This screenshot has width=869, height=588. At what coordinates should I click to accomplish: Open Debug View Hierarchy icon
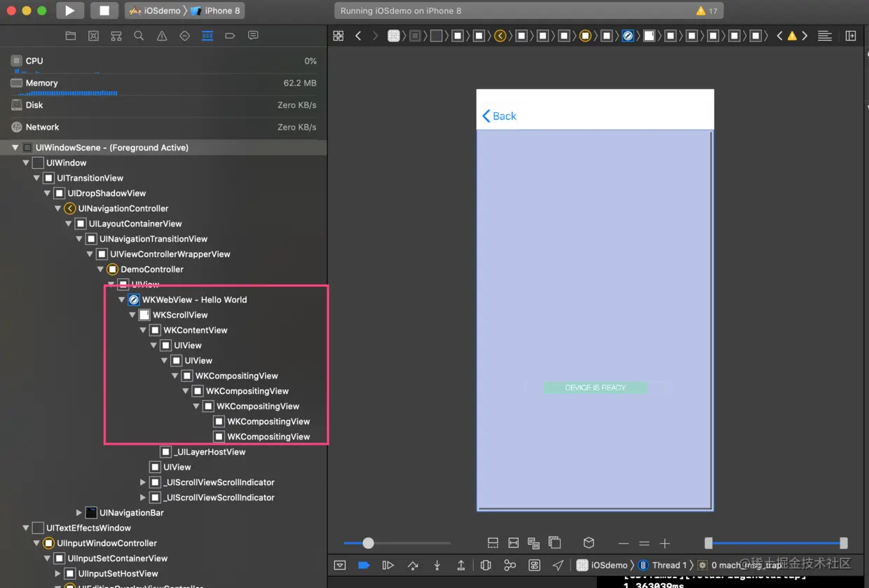click(x=486, y=565)
